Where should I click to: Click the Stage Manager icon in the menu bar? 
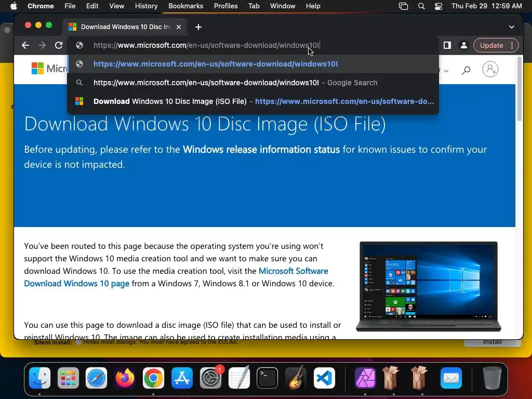pos(403,6)
